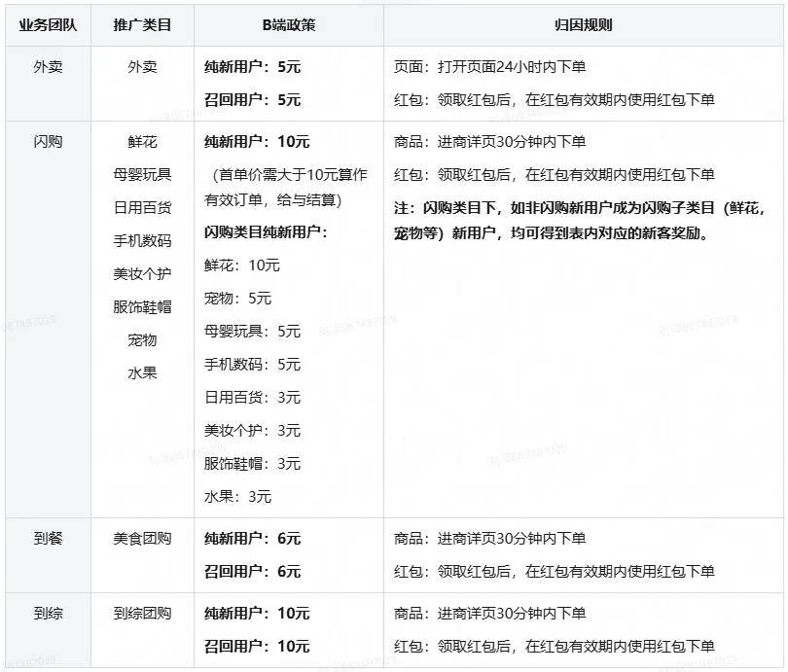Click 服饰鞋帽 in the 推广类目 column
The width and height of the screenshot is (788, 672).
[x=142, y=307]
